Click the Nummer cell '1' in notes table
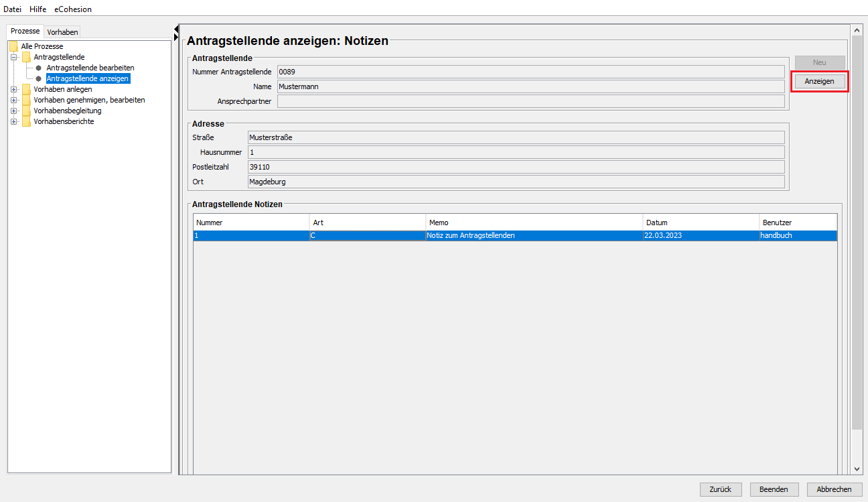This screenshot has width=868, height=502. coord(252,236)
